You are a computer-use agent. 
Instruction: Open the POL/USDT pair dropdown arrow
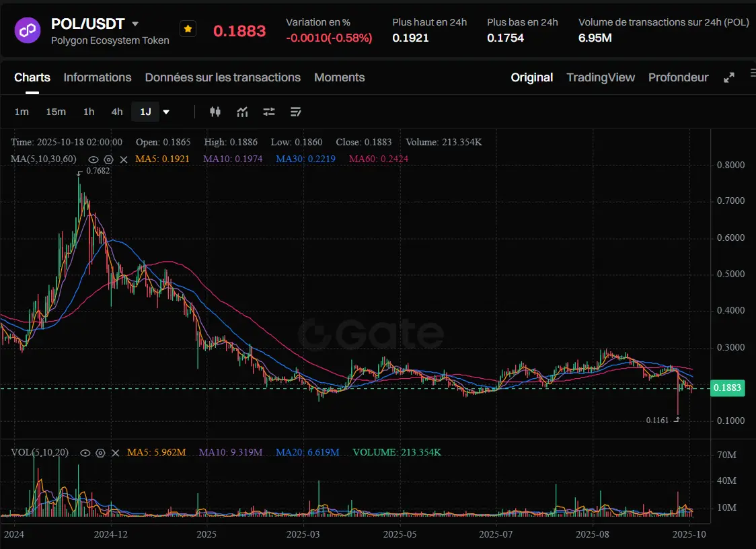[135, 24]
